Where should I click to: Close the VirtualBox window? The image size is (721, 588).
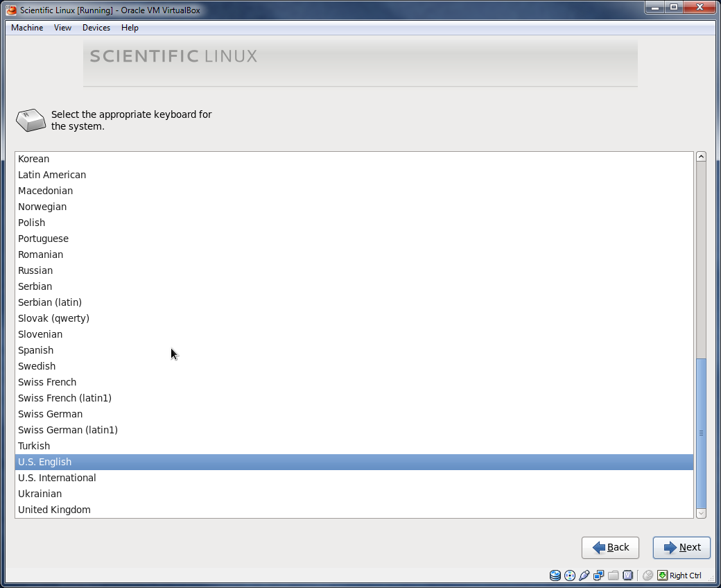click(700, 8)
